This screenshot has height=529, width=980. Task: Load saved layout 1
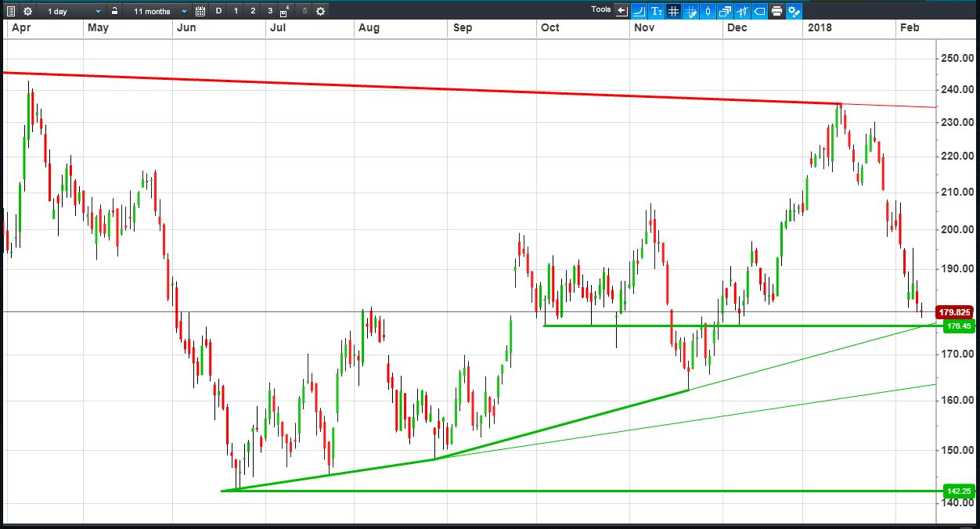point(236,11)
